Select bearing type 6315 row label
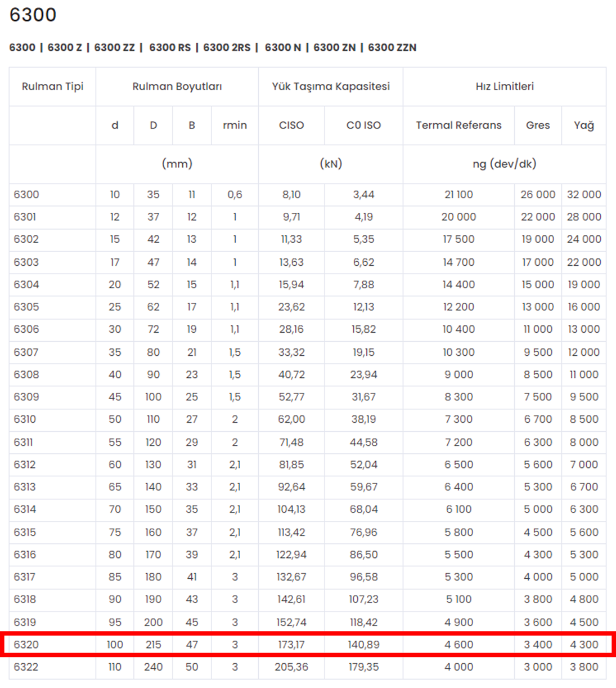The width and height of the screenshot is (616, 688). tap(25, 532)
